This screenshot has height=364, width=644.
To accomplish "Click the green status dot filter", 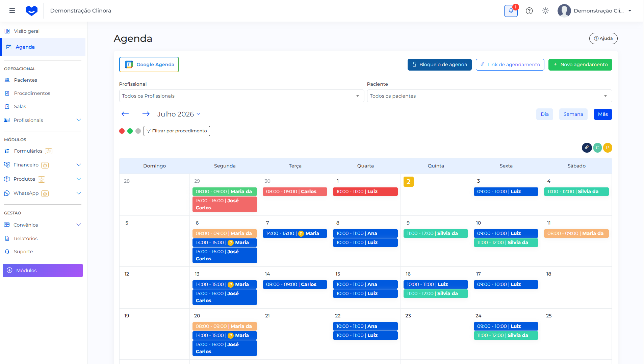I will (130, 131).
